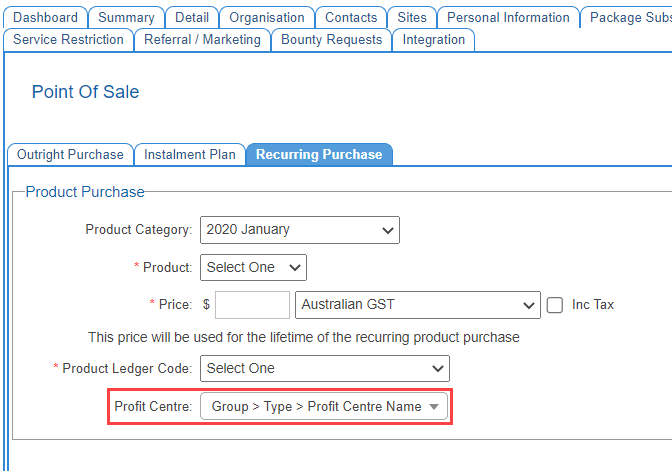Expand the Product Ledger Code dropdown

(324, 369)
